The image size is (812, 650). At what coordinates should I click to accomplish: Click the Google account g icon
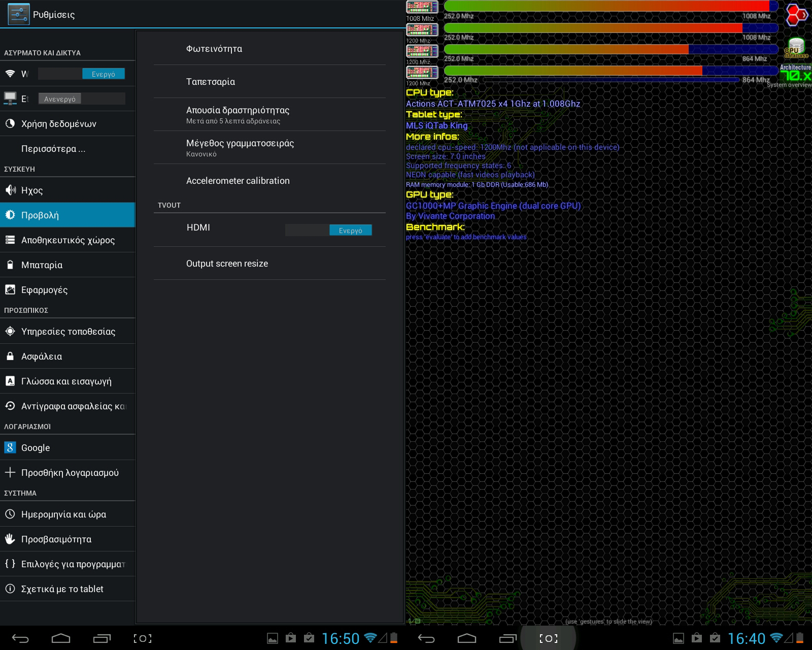point(10,447)
